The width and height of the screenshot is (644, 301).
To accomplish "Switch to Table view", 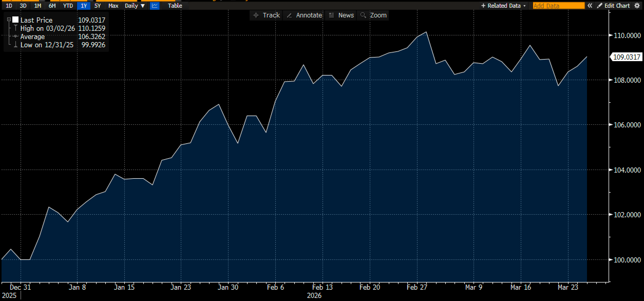I will point(175,6).
